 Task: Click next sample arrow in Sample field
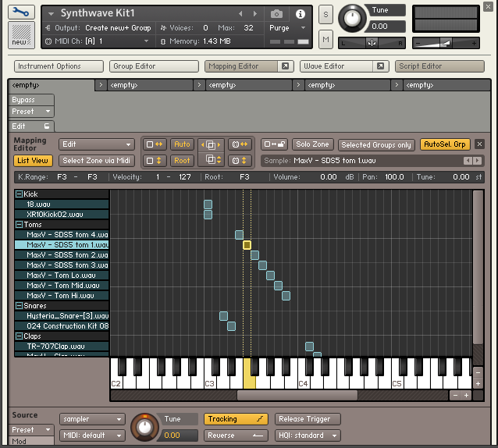point(476,161)
